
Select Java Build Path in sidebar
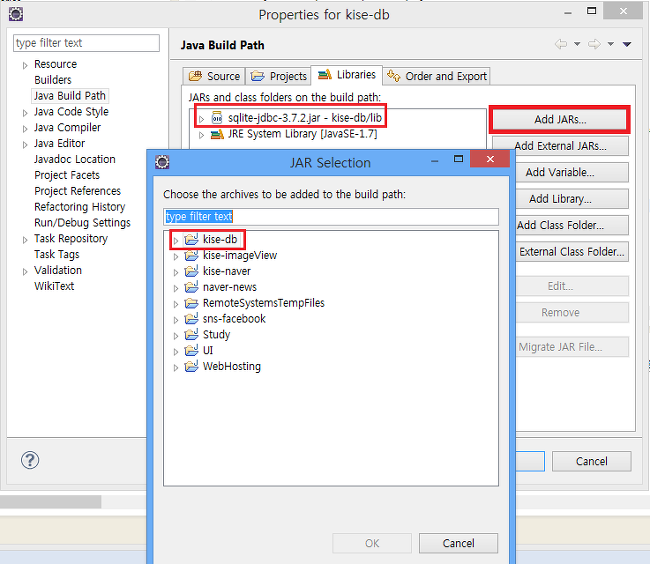(70, 96)
